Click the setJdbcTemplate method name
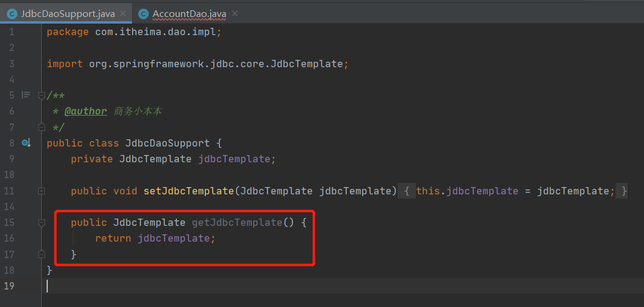The width and height of the screenshot is (644, 307). [x=188, y=191]
